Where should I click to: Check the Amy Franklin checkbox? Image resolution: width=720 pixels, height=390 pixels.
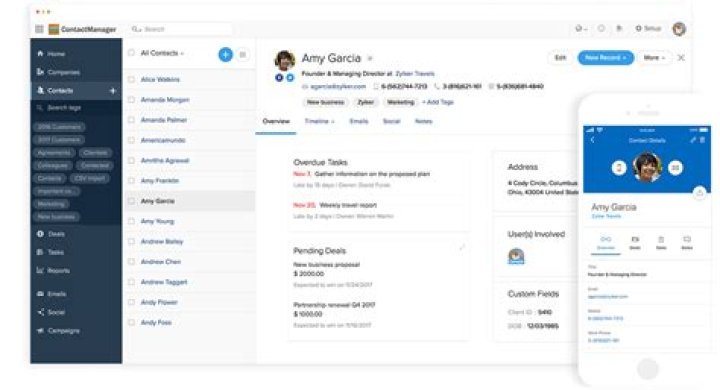click(x=131, y=181)
